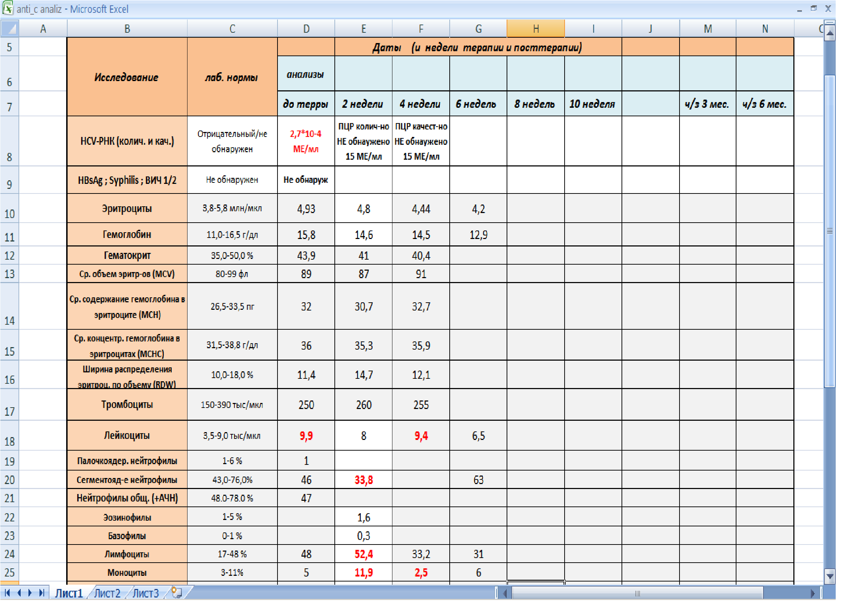Screen dimensions: 851x616
Task: Select column A header
Action: (43, 29)
